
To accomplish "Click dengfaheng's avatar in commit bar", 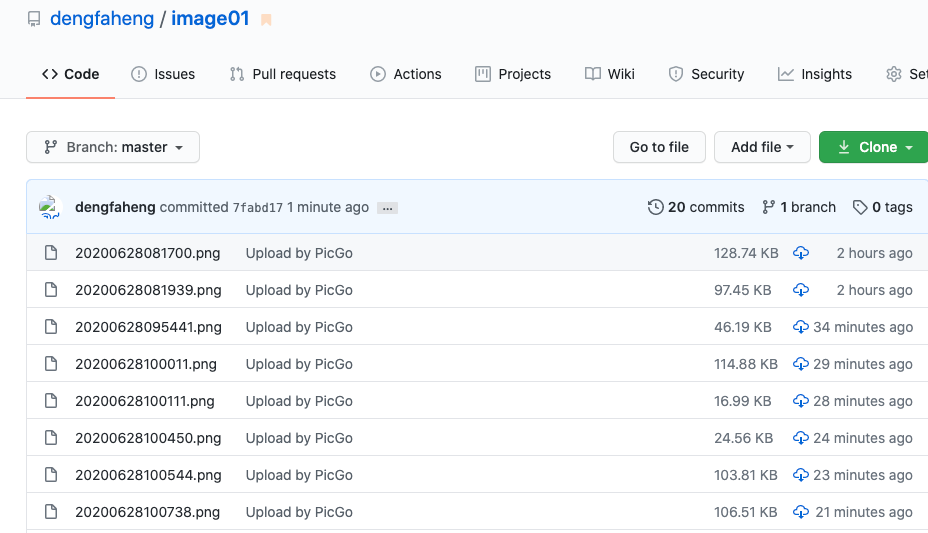I will tap(51, 207).
